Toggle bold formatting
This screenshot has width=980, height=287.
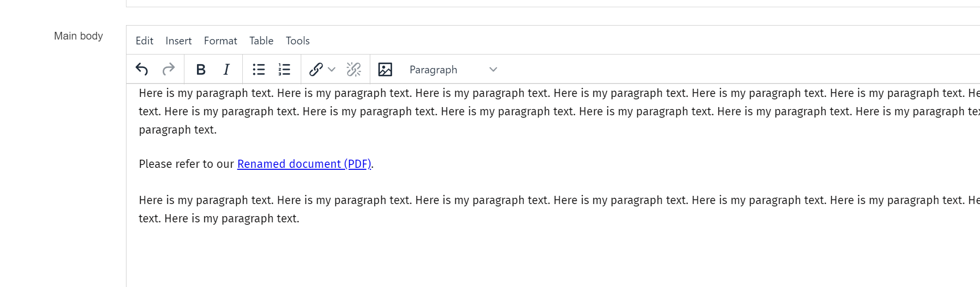[201, 69]
